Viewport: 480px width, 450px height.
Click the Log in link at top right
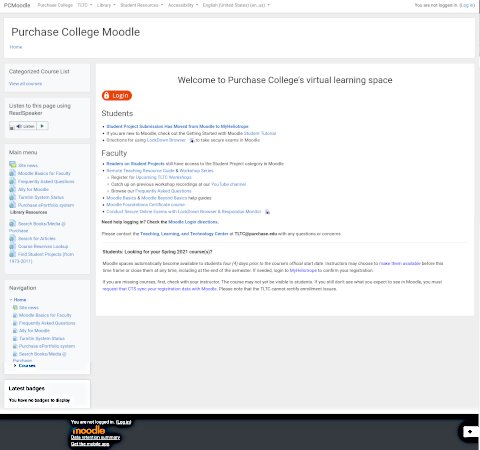click(467, 5)
